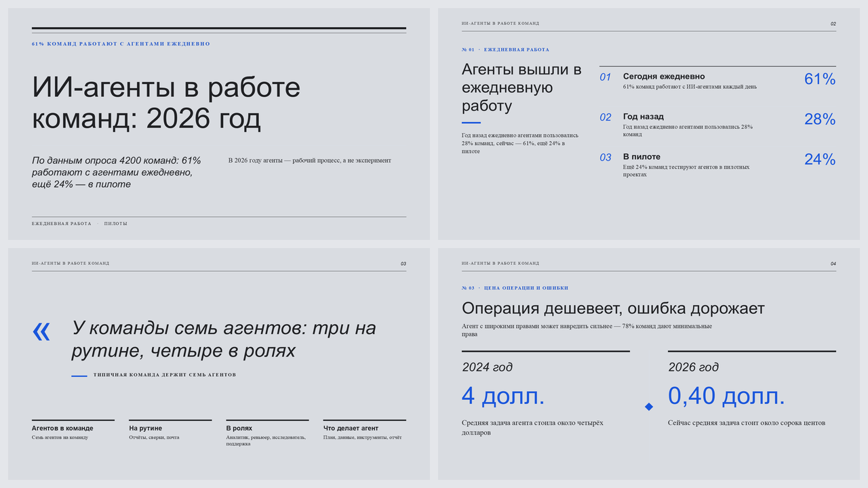The height and width of the screenshot is (488, 868).
Task: Click the column heading "На рутине"
Action: tap(145, 428)
